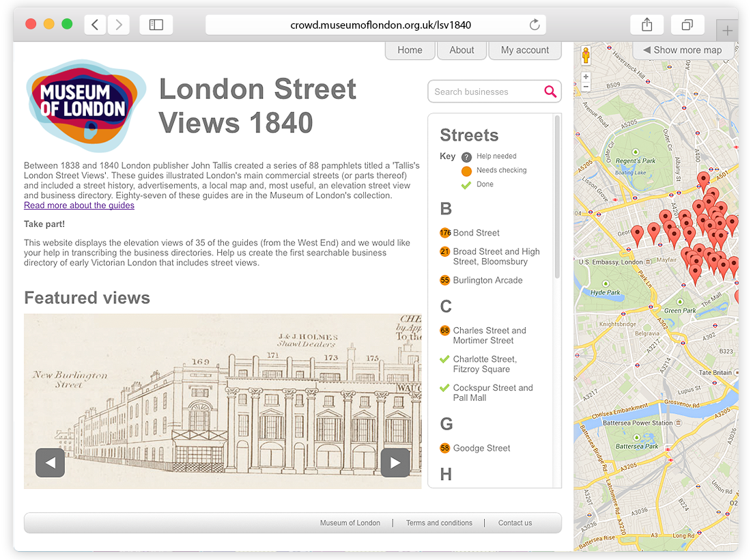The height and width of the screenshot is (560, 751).
Task: Click the Green Park label on map
Action: (x=679, y=311)
